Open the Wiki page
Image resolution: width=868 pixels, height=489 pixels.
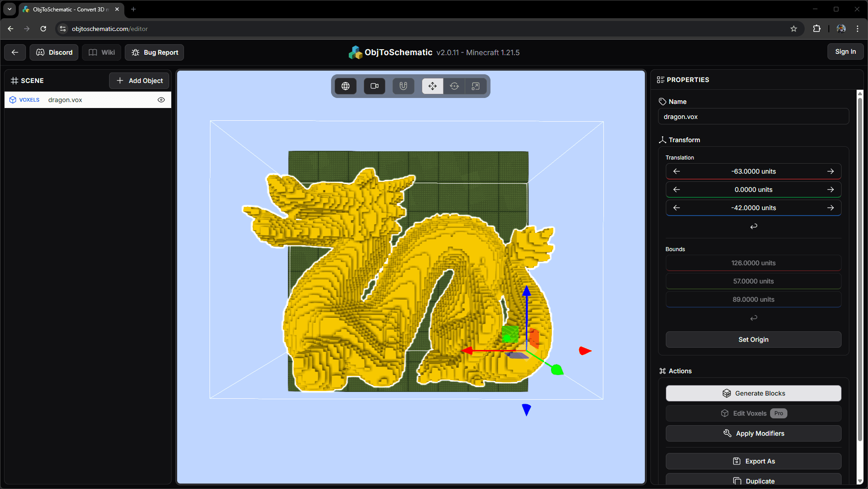click(102, 52)
